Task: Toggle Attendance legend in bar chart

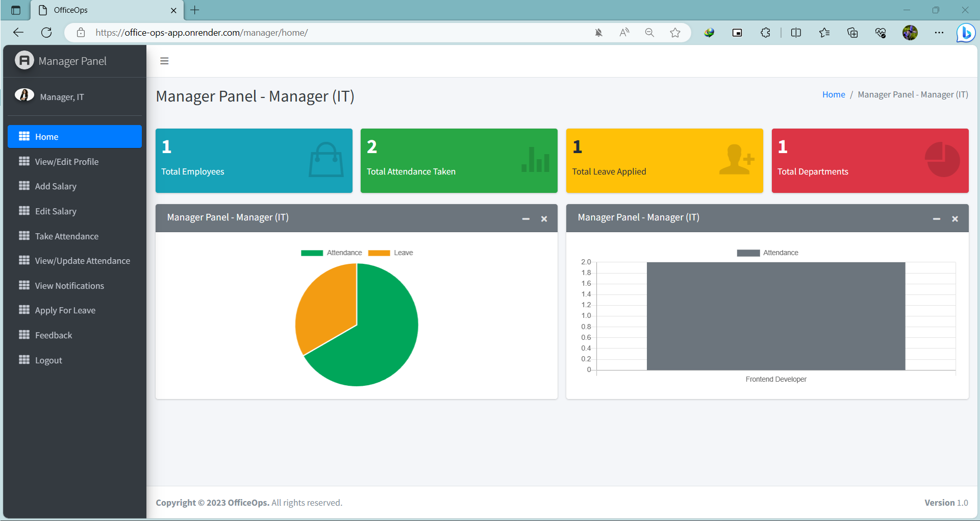Action: click(768, 253)
